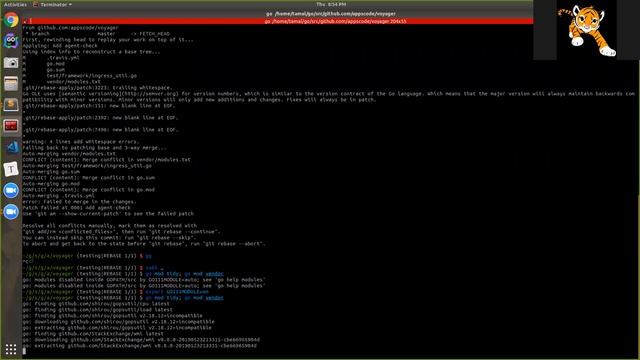Click 'Patch failed at 0001 Add agent-check'
Screen dimensions: 640x360
click(x=76, y=207)
